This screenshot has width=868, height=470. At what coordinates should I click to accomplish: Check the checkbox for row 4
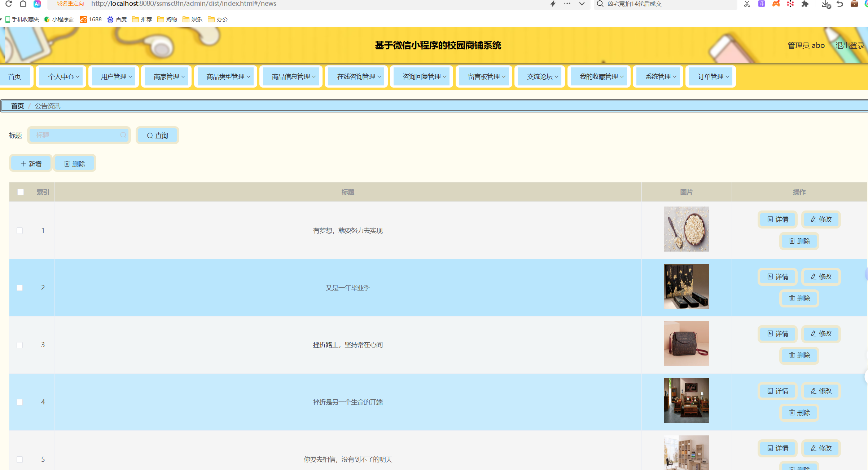click(20, 402)
